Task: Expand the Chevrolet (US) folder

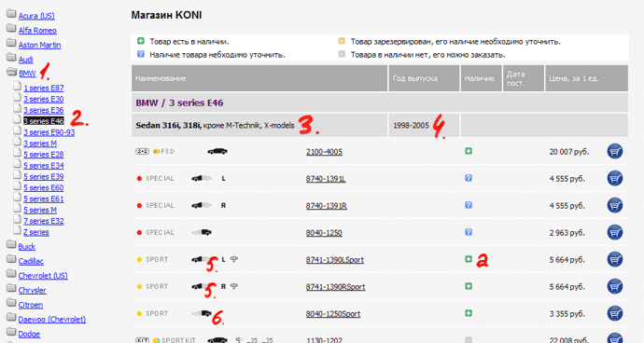Action: click(x=11, y=274)
